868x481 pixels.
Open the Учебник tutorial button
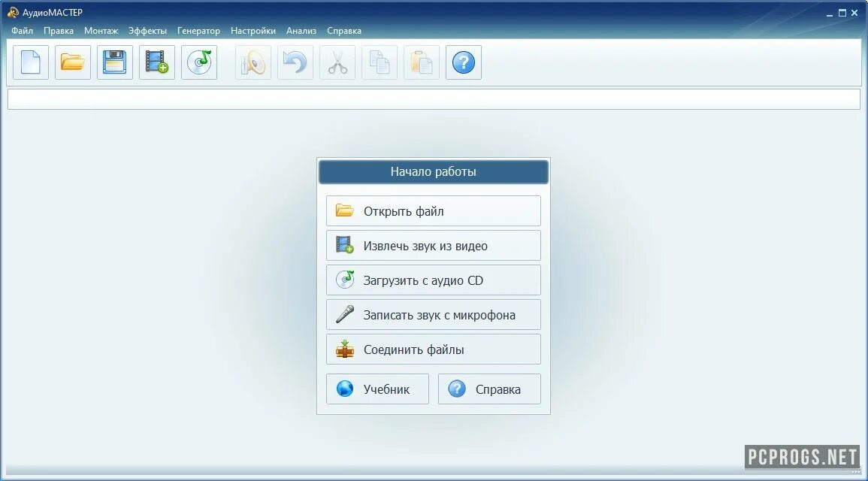point(377,389)
